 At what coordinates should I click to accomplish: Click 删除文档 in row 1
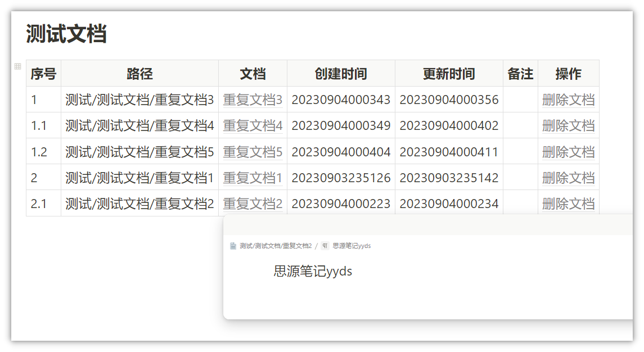click(569, 100)
